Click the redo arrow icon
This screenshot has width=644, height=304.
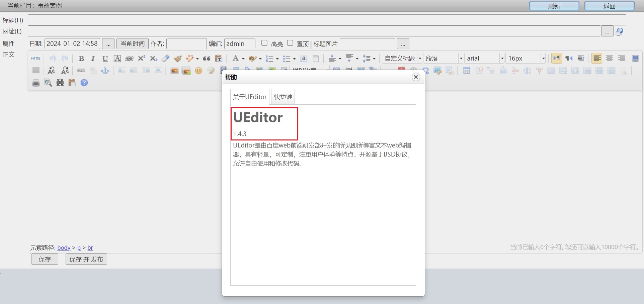pyautogui.click(x=65, y=59)
